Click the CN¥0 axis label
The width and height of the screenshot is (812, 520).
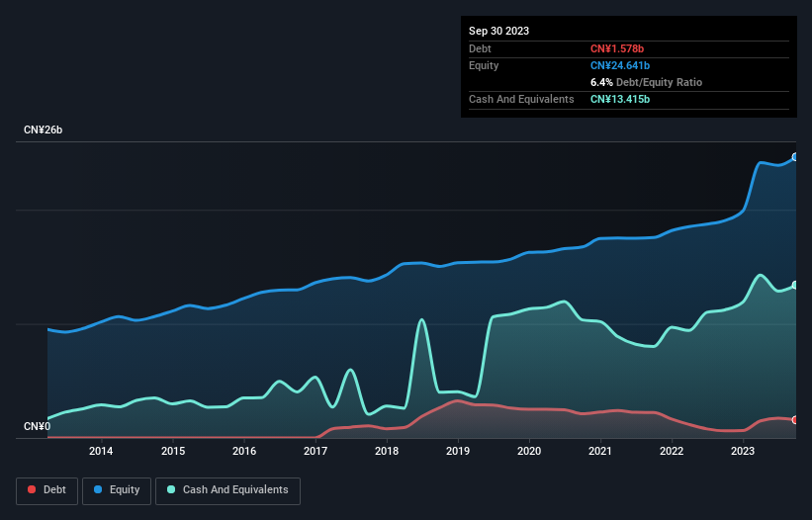[38, 426]
